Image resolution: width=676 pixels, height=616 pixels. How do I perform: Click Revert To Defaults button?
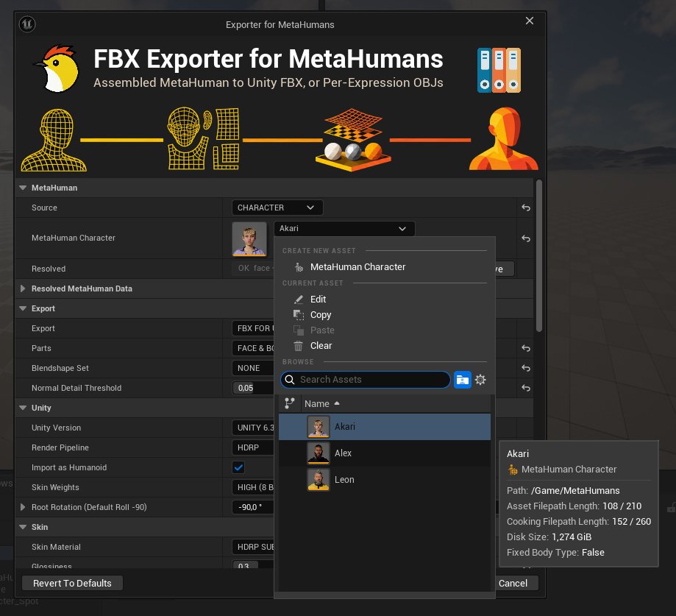(x=72, y=583)
